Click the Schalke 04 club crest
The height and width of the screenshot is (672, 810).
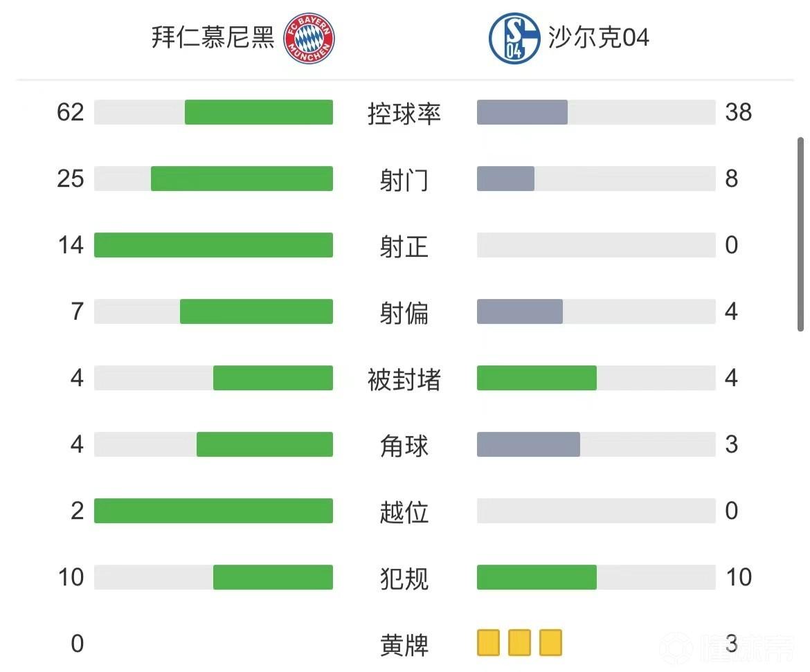(514, 38)
